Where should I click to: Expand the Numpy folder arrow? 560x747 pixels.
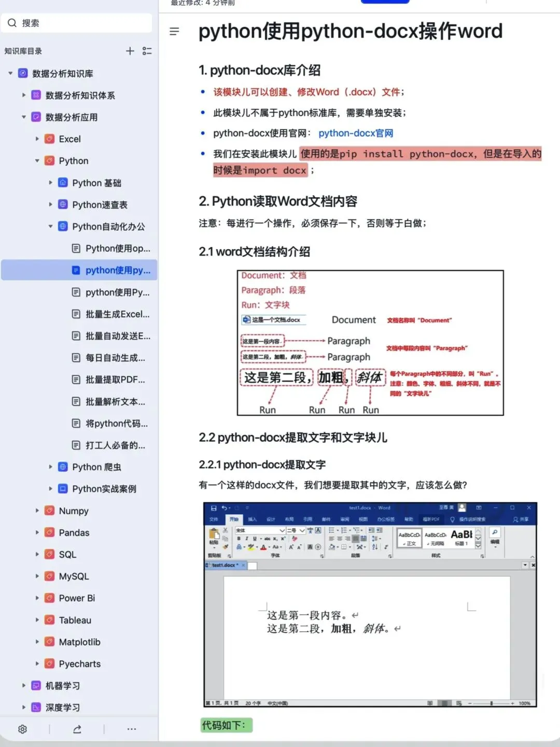tap(37, 511)
